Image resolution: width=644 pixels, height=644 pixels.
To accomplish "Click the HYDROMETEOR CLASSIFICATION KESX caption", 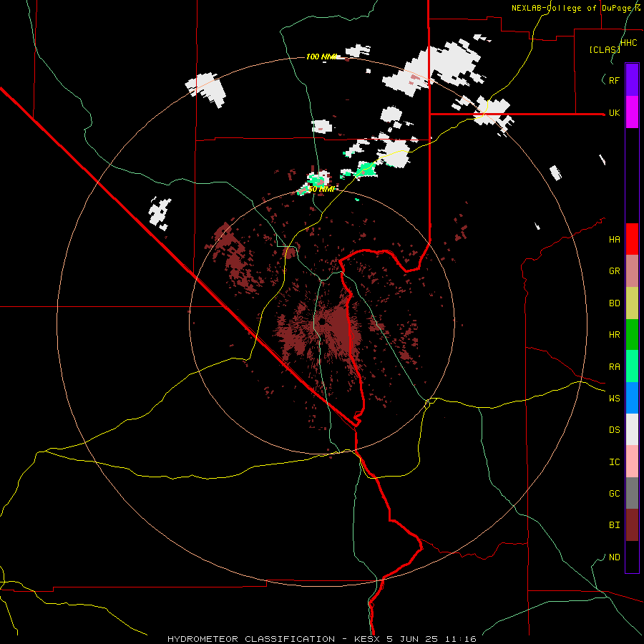I will [x=321, y=639].
